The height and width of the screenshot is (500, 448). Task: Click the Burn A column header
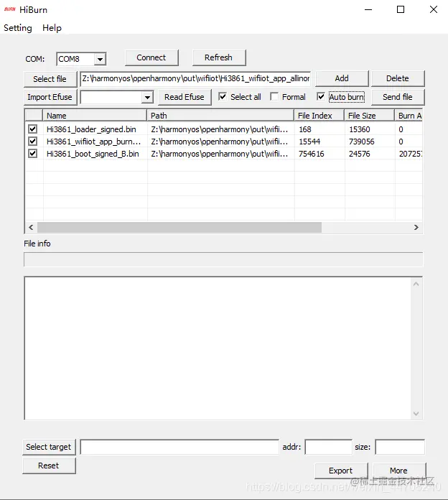pos(409,116)
